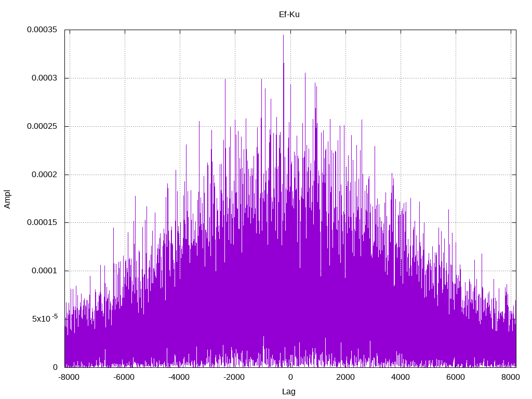
Task: Click y-axis tick label 5x10⁻⁵
Action: [45, 318]
